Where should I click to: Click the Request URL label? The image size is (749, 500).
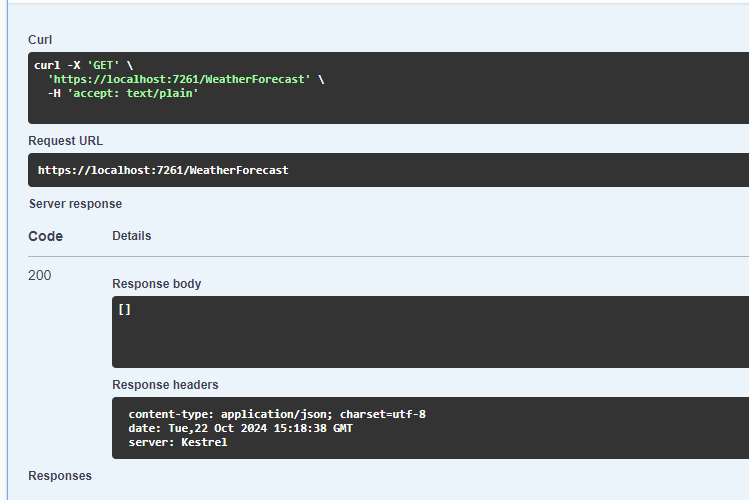[65, 141]
